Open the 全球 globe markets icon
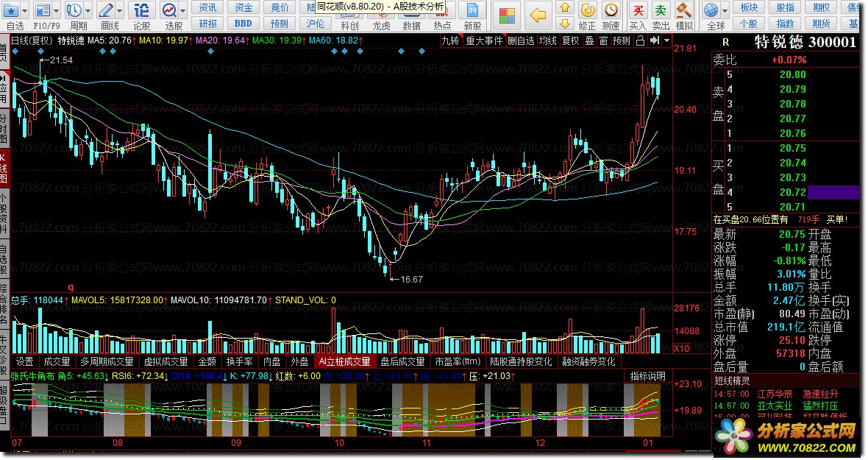 [711, 10]
